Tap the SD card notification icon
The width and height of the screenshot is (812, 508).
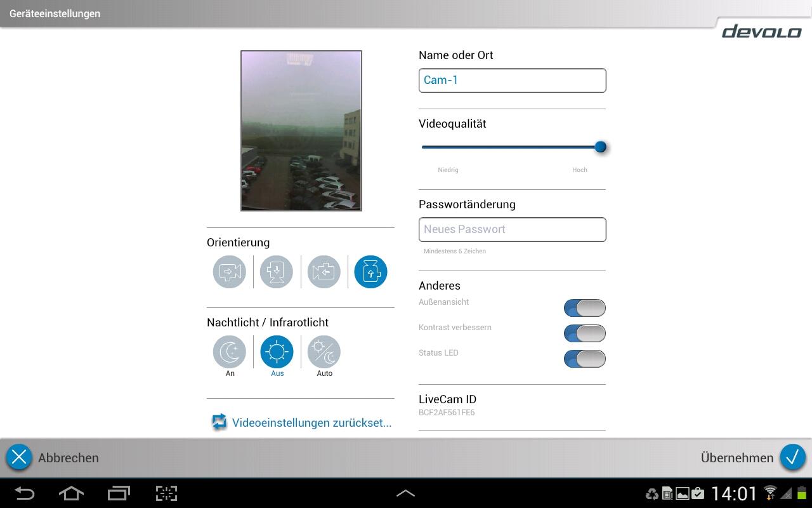tap(667, 493)
